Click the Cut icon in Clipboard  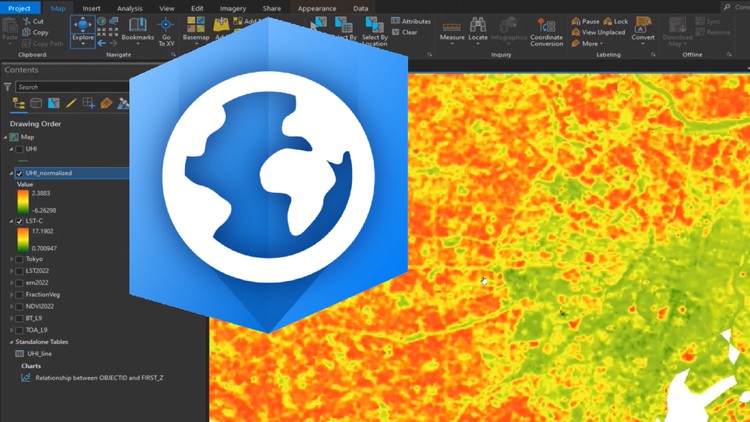click(x=27, y=22)
